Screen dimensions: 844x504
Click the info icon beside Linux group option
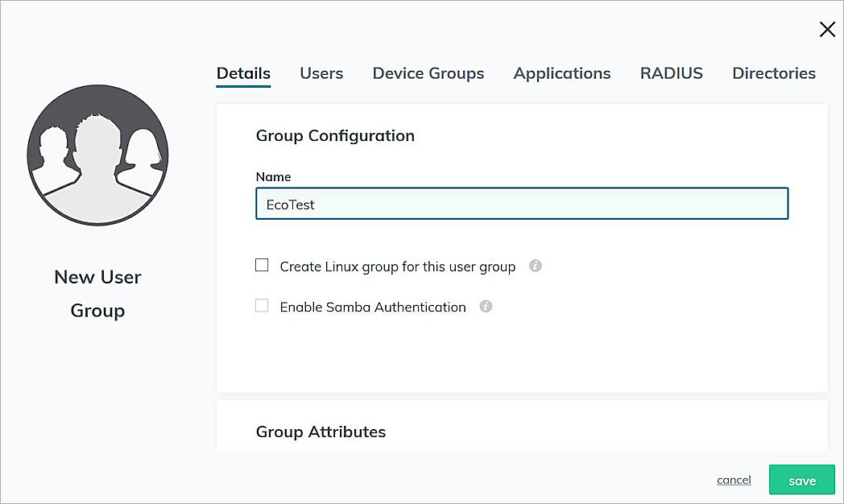tap(536, 266)
